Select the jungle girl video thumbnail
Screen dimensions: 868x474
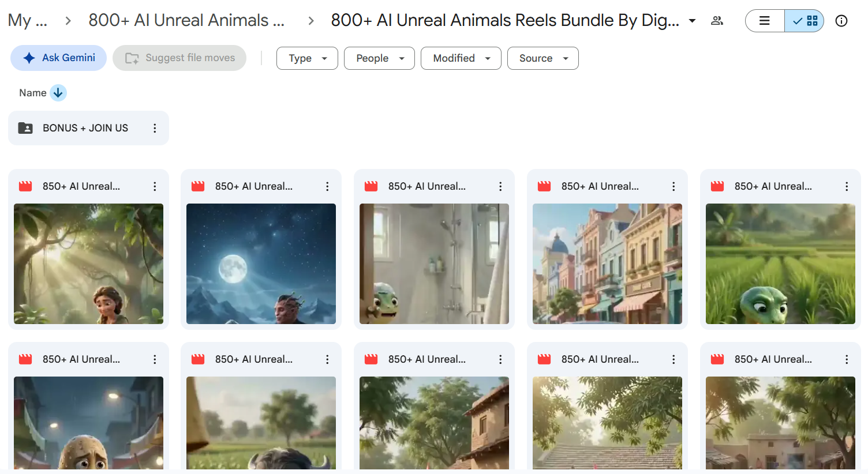pos(88,264)
